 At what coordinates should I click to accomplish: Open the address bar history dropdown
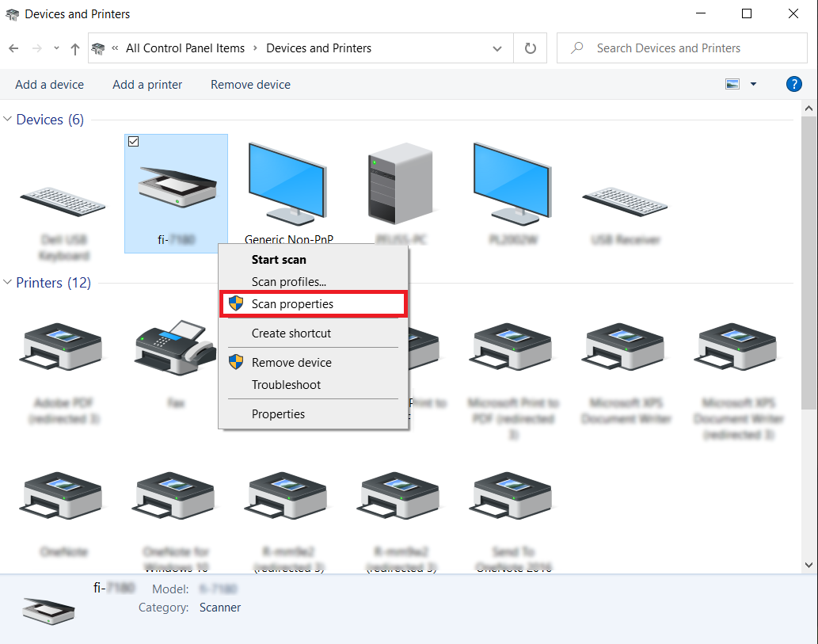click(x=497, y=48)
